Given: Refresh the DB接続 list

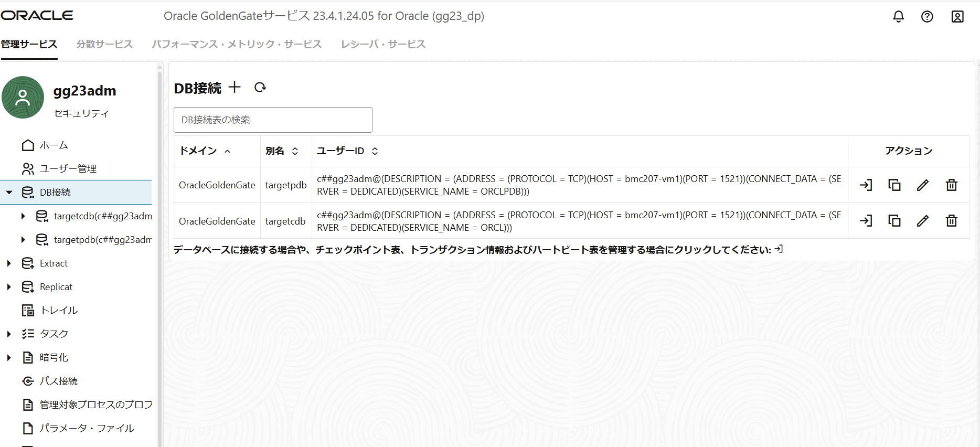Looking at the screenshot, I should [260, 87].
